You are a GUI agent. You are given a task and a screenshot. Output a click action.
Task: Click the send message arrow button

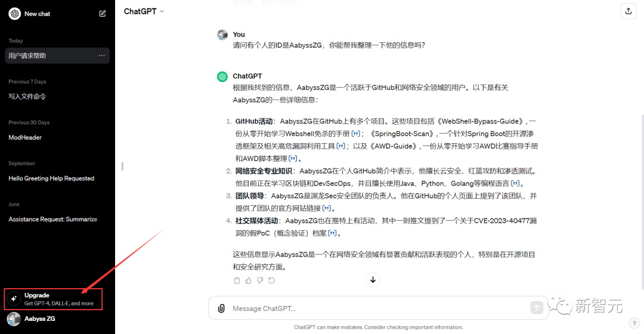pos(537,307)
